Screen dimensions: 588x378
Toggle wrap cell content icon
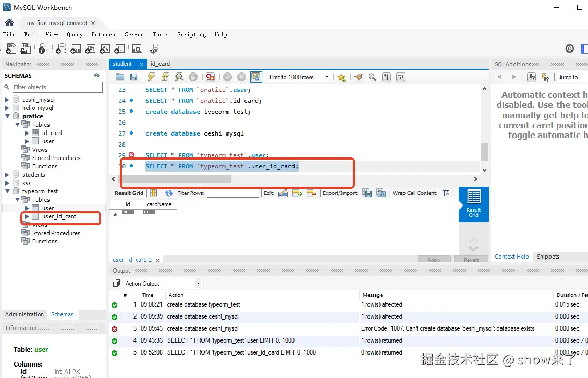[x=446, y=193]
